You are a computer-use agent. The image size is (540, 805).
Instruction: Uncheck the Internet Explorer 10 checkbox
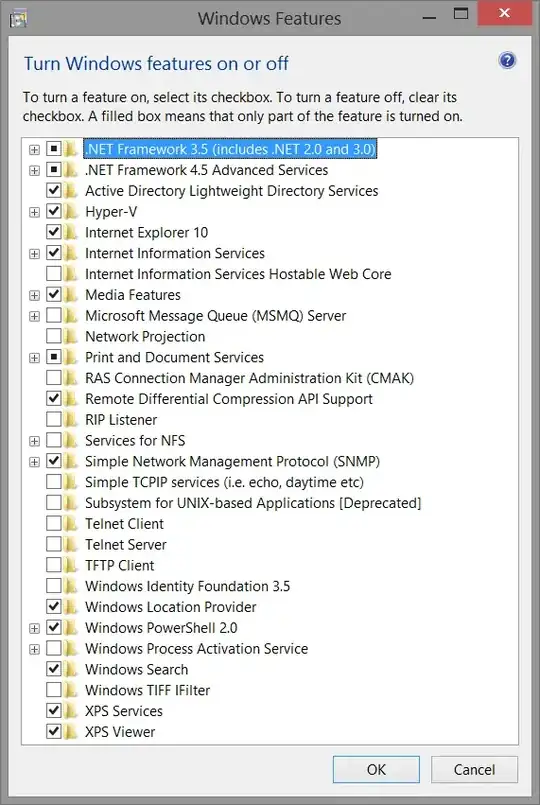click(x=54, y=232)
